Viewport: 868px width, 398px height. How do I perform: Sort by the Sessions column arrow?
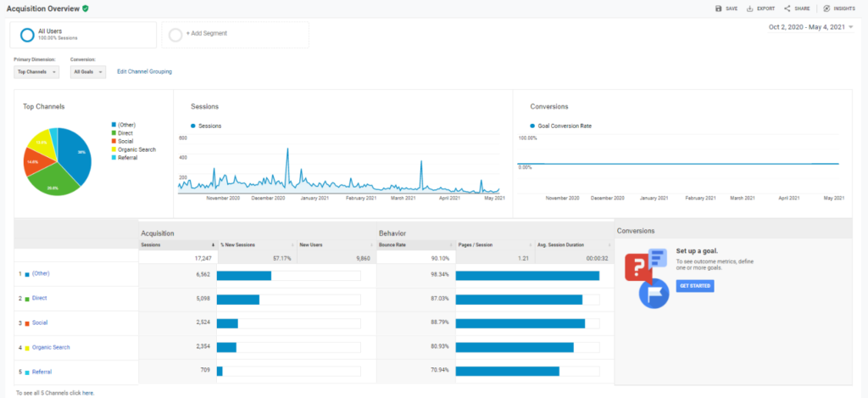pyautogui.click(x=213, y=244)
